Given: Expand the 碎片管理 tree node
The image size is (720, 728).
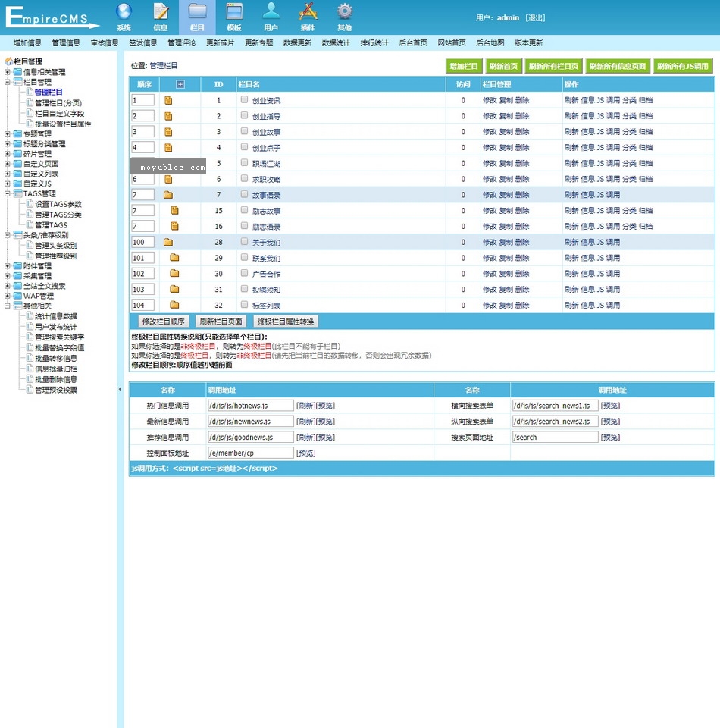Looking at the screenshot, I should (8, 154).
